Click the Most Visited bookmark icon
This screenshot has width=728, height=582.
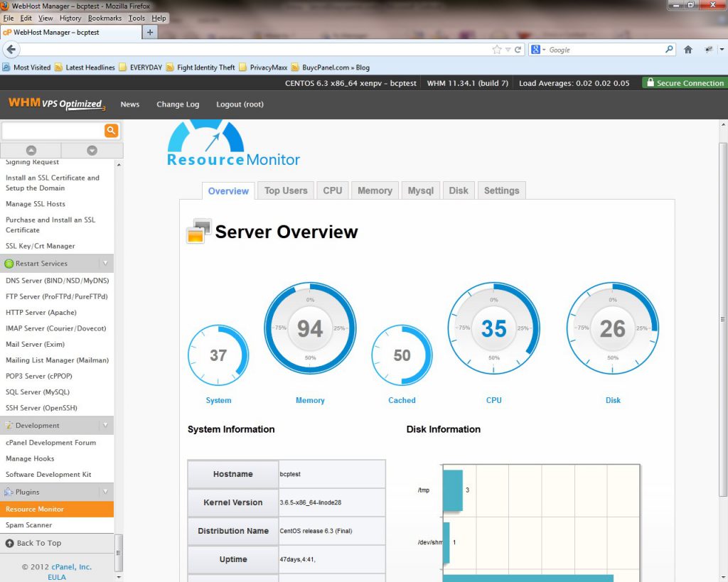6,68
